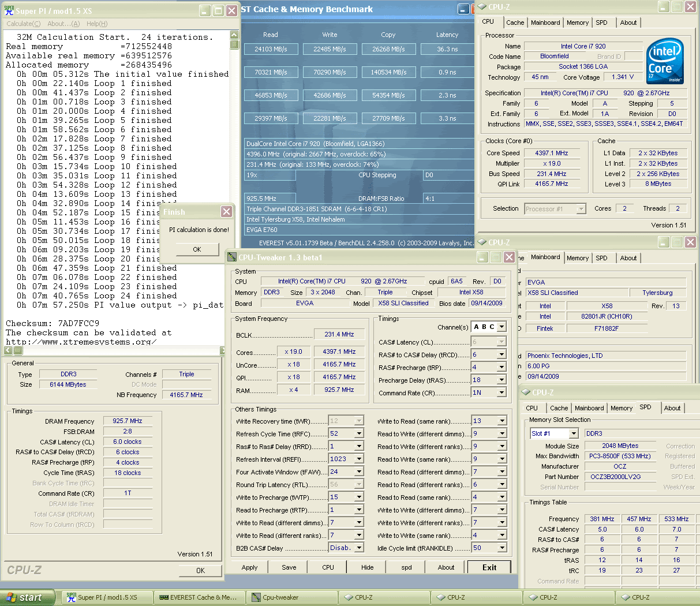This screenshot has height=606, width=700.
Task: Click title icon of CPU-Z window showing CPU tab
Action: [482, 7]
